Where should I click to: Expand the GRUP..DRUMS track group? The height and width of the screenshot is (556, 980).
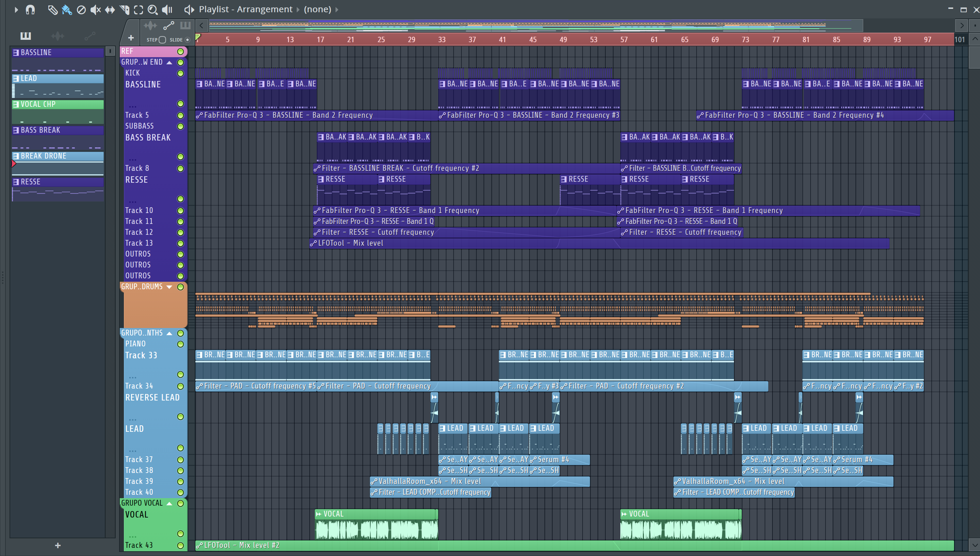[169, 287]
